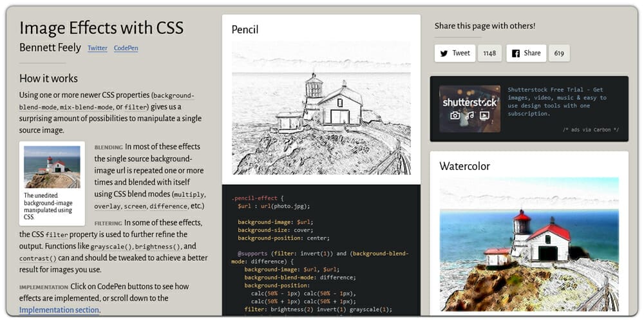Click the Facebook Share button
644x322 pixels.
coord(526,53)
